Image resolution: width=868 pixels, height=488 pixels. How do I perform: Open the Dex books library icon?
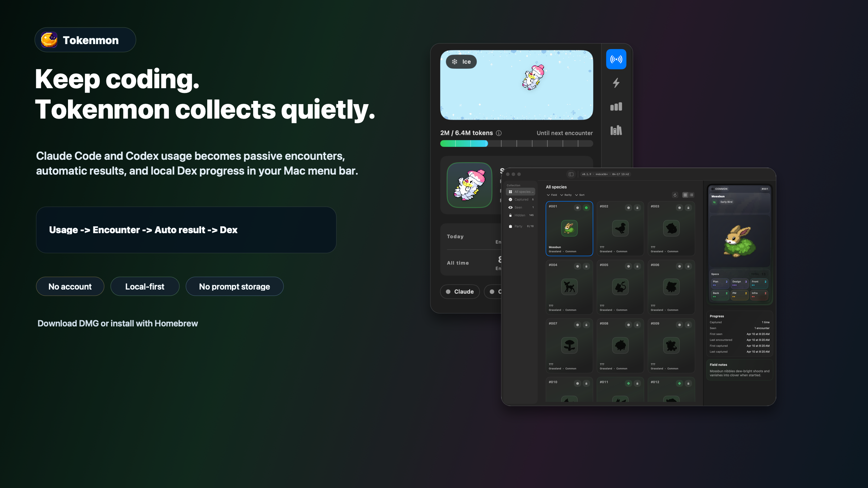[616, 130]
